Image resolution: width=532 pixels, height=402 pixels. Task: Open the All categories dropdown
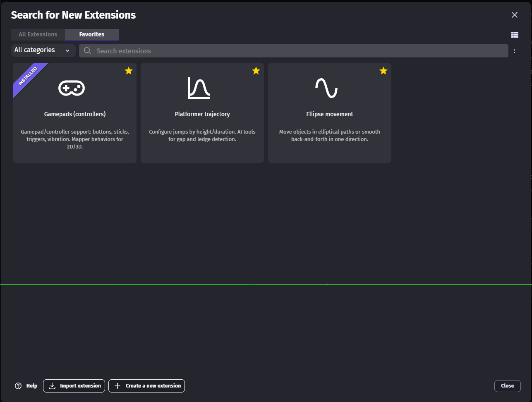tap(42, 50)
